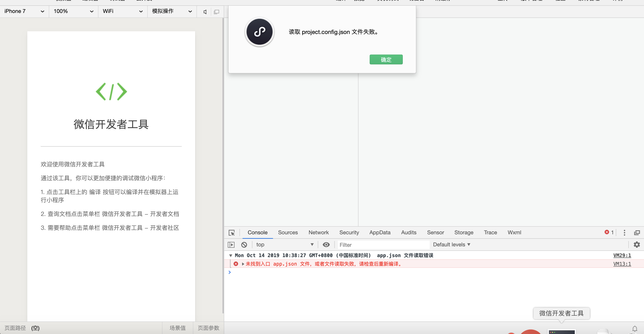Open the iPhone 7 device dropdown
The image size is (644, 334).
click(x=24, y=11)
